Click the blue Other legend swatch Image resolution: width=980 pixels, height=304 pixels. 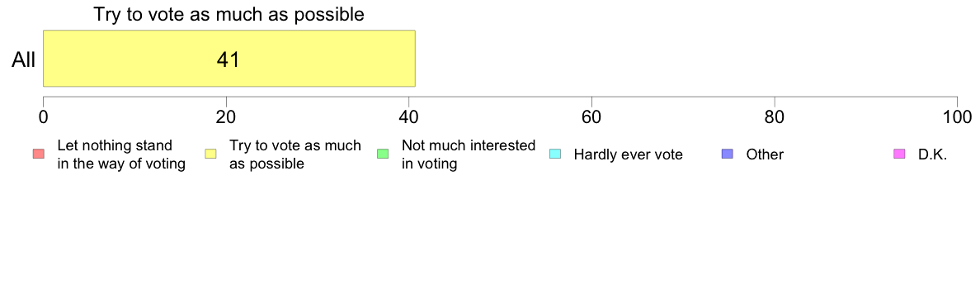coord(728,154)
